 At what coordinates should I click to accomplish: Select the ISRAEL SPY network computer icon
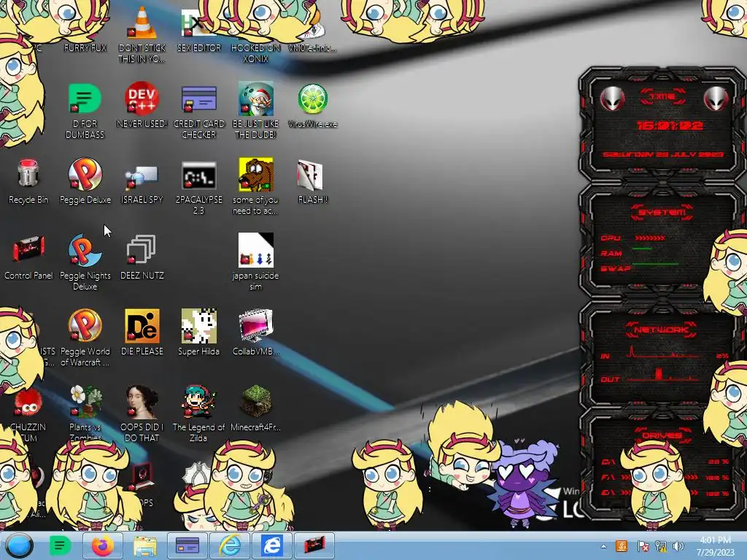tap(142, 177)
